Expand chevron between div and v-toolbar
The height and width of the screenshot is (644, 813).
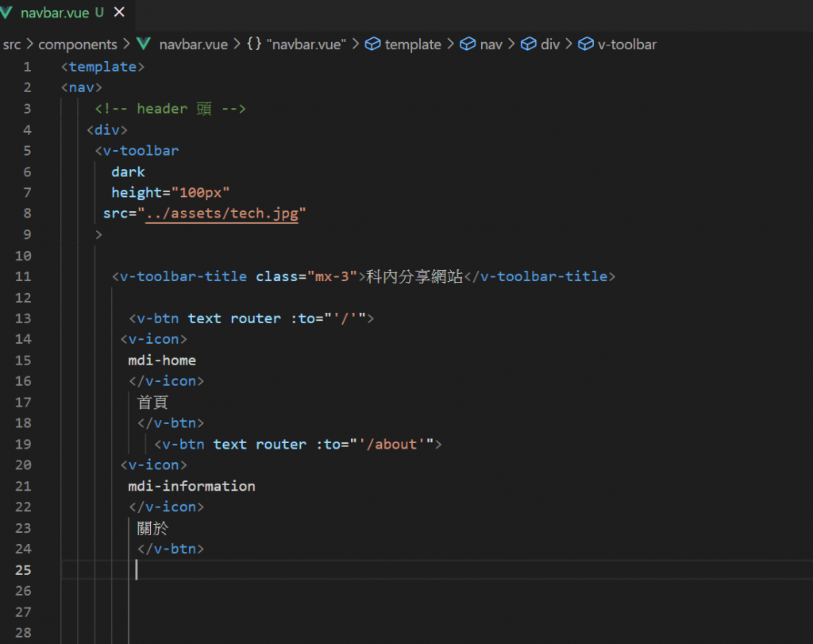click(568, 44)
